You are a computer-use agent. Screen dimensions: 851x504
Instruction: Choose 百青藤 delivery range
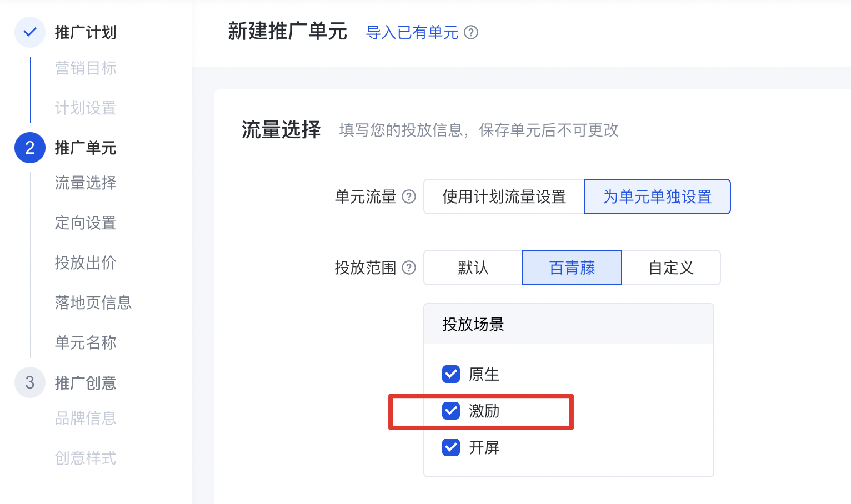[x=572, y=268]
